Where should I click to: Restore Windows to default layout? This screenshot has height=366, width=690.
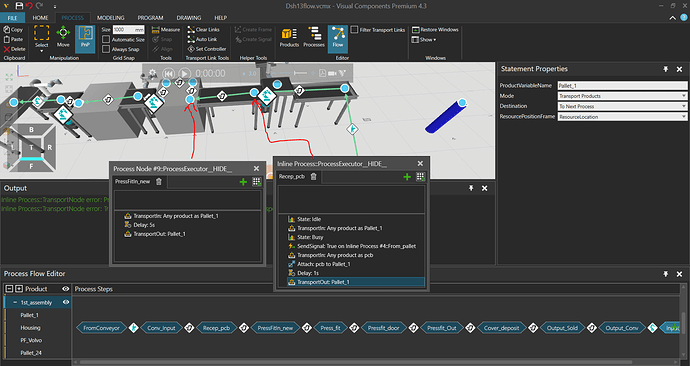[x=435, y=29]
